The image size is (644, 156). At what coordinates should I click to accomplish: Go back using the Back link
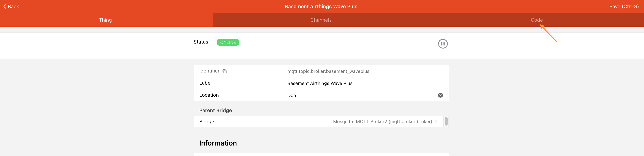pyautogui.click(x=11, y=7)
